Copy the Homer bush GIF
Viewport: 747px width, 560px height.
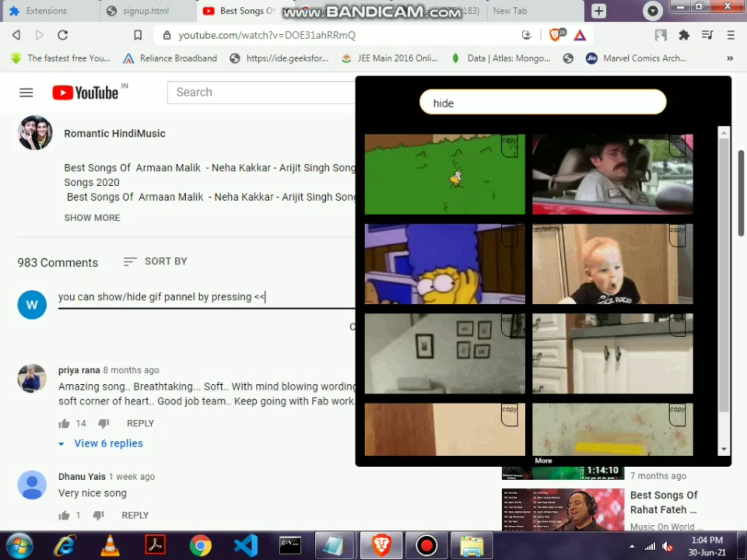point(509,146)
